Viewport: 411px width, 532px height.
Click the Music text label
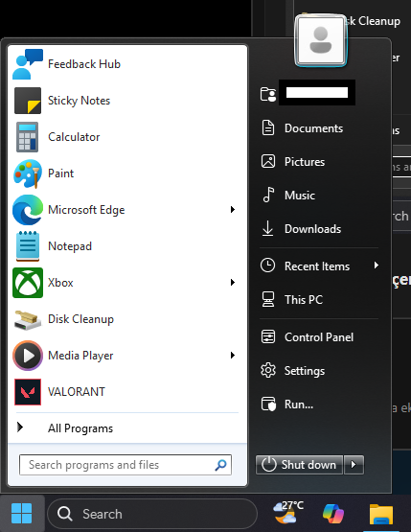point(300,196)
